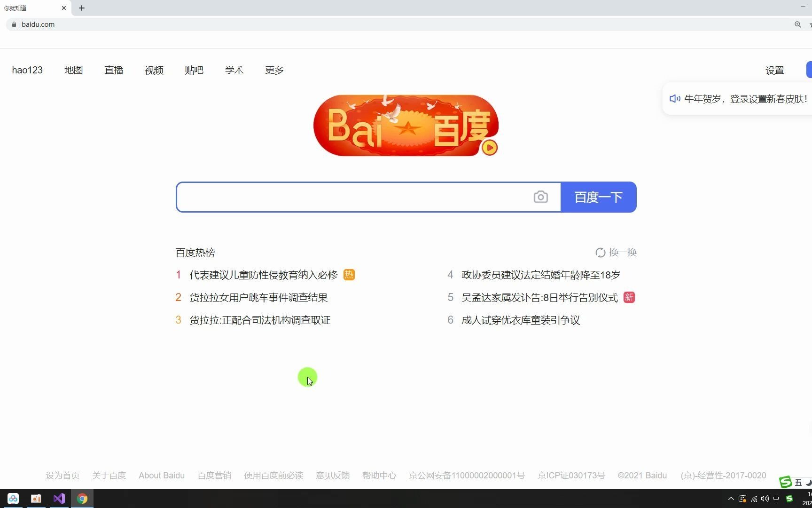Close the 你就知道 browser tab
The height and width of the screenshot is (508, 812).
(x=64, y=8)
